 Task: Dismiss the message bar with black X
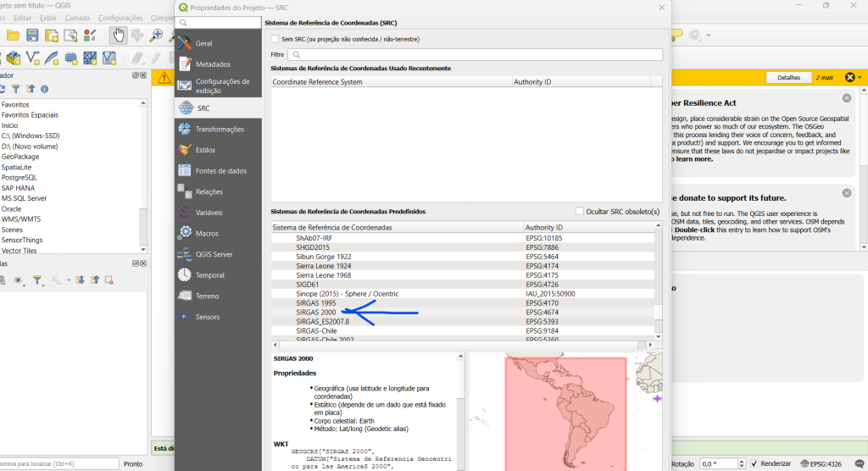849,77
